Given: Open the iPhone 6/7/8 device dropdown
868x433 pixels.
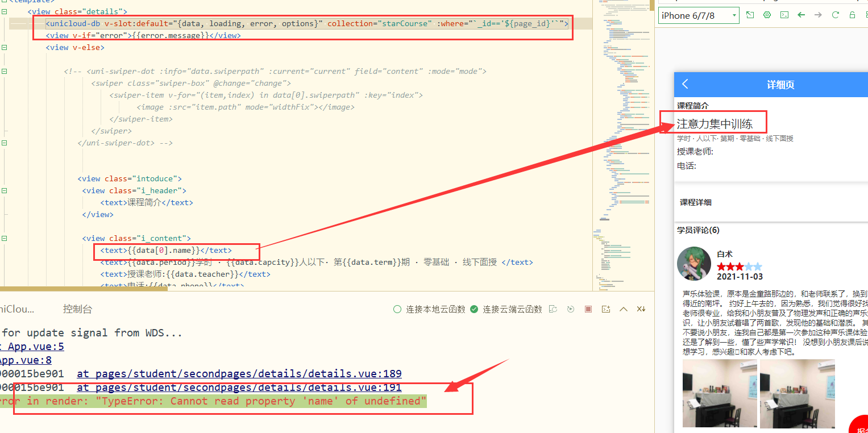Looking at the screenshot, I should click(698, 15).
